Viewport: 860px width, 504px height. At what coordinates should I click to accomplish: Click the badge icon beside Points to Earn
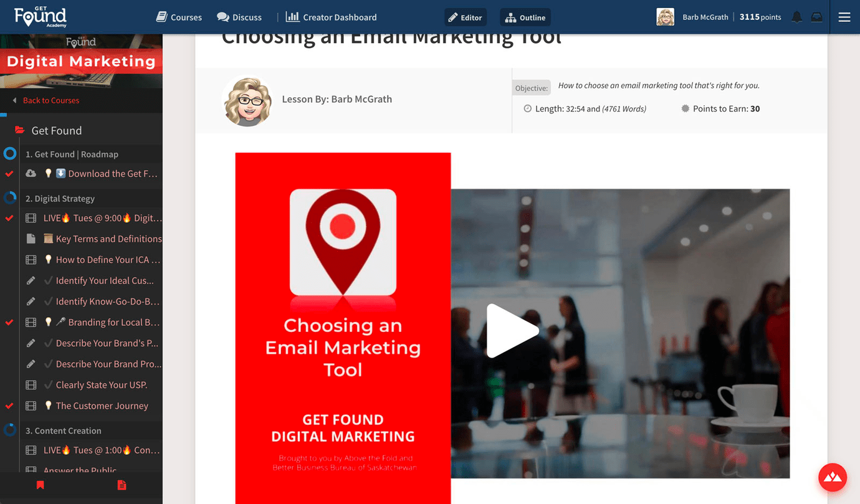(x=686, y=108)
